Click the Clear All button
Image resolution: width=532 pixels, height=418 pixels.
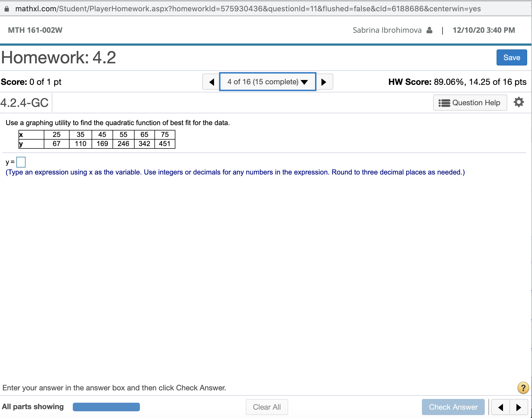tap(267, 407)
